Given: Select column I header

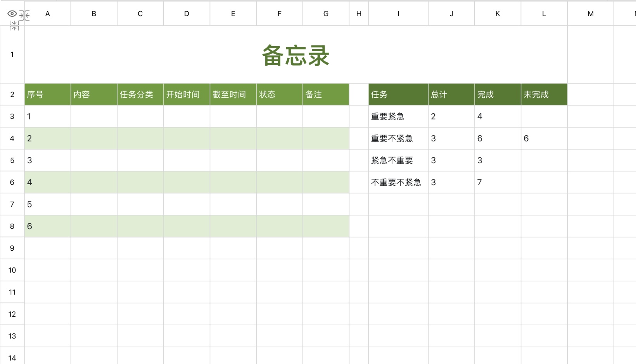Looking at the screenshot, I should tap(398, 14).
